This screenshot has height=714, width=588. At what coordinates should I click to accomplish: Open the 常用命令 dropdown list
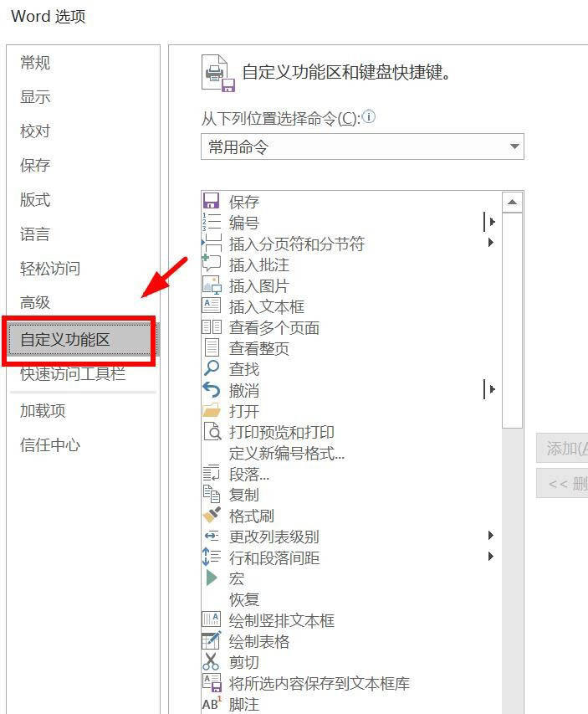pyautogui.click(x=362, y=146)
